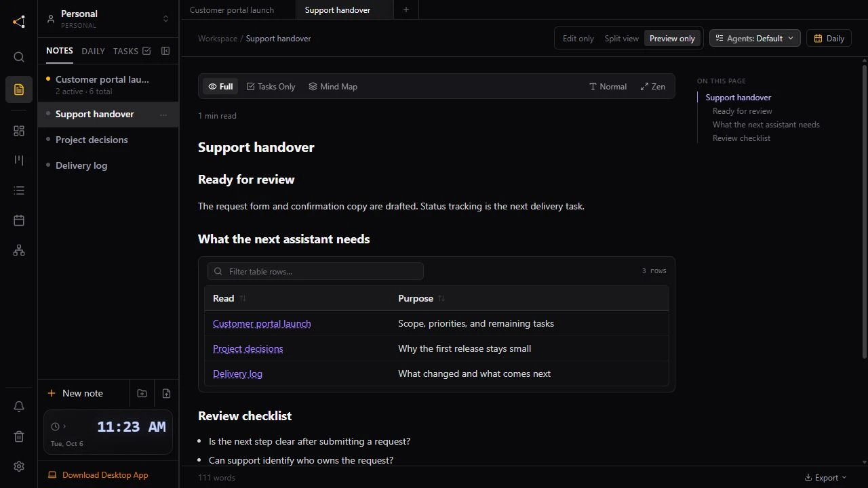Switch to Split view mode

click(622, 39)
